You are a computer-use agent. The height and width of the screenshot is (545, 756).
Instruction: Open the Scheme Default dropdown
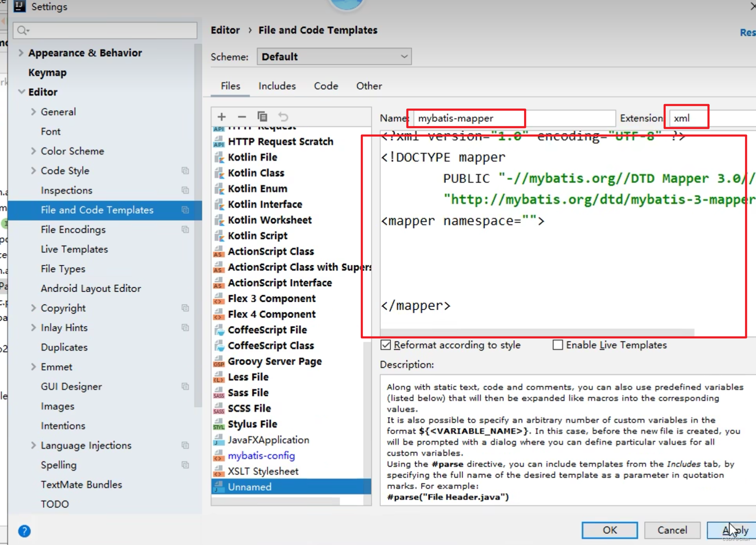point(334,56)
